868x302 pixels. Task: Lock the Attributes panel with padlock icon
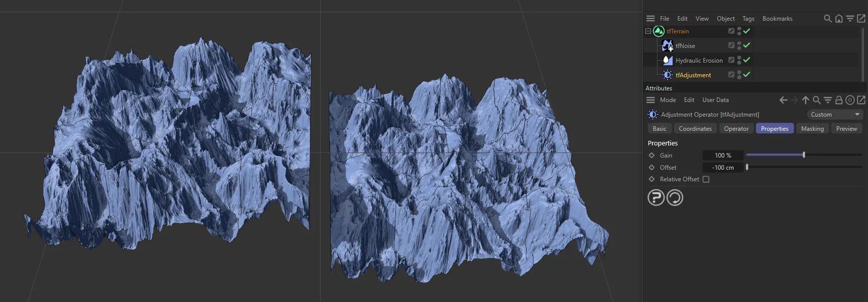[x=839, y=100]
